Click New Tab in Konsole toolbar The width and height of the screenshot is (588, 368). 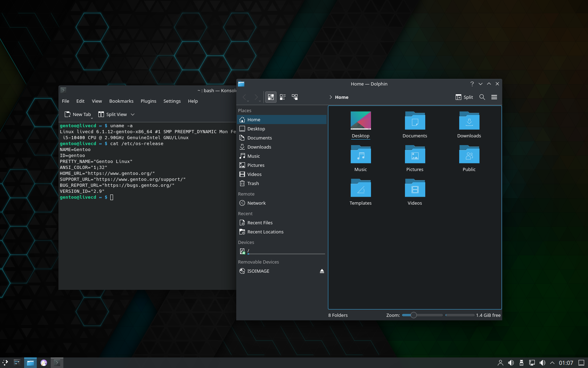coord(78,114)
